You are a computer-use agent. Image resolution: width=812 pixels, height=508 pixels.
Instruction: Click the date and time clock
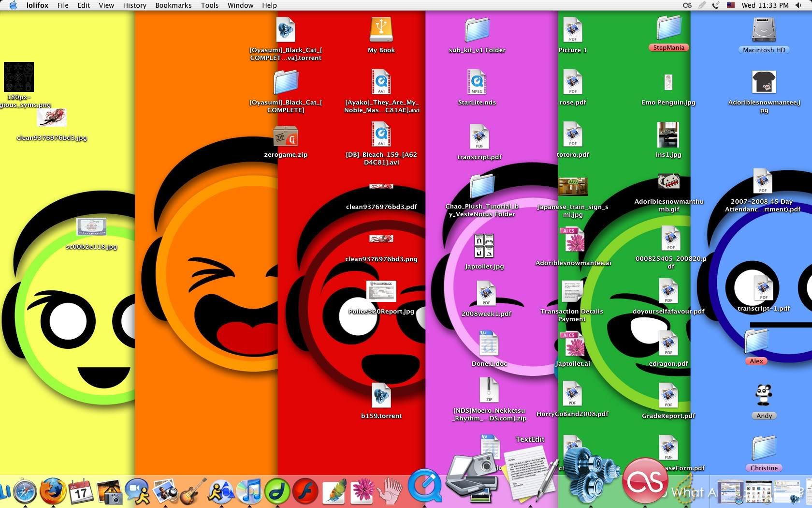click(765, 5)
